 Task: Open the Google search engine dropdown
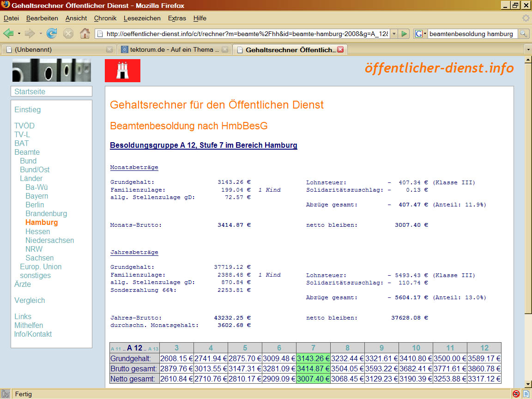(421, 34)
